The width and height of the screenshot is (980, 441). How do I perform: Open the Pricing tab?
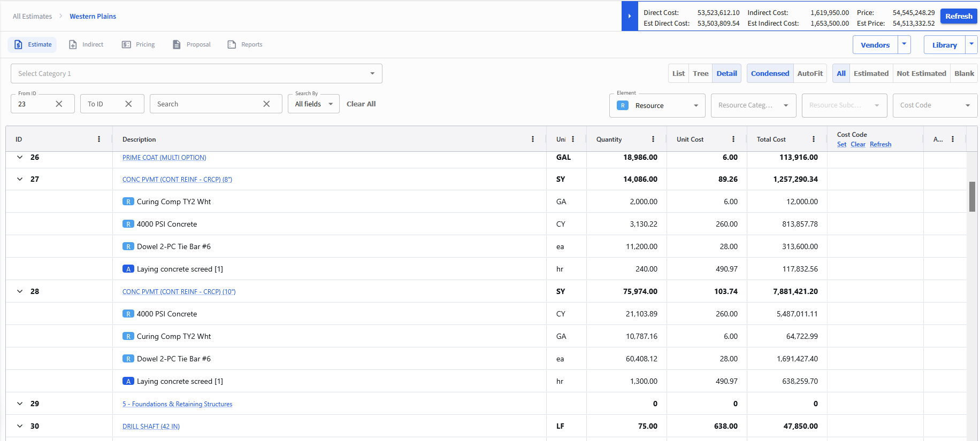139,44
